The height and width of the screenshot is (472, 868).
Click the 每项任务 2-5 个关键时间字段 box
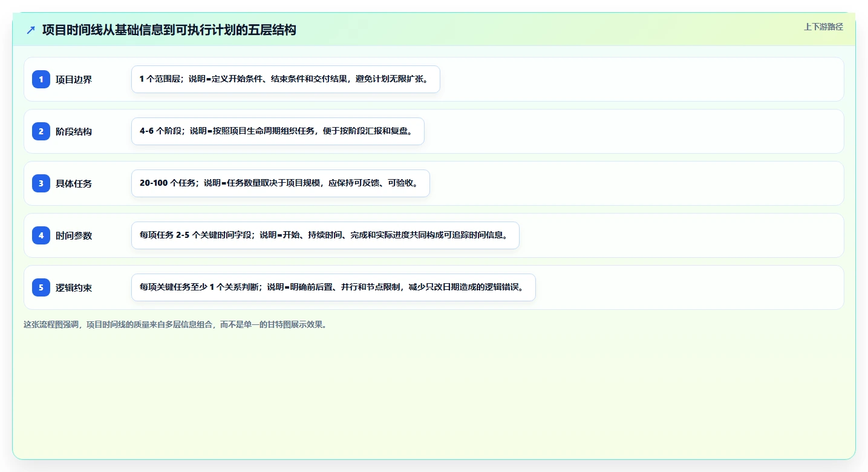pyautogui.click(x=325, y=235)
